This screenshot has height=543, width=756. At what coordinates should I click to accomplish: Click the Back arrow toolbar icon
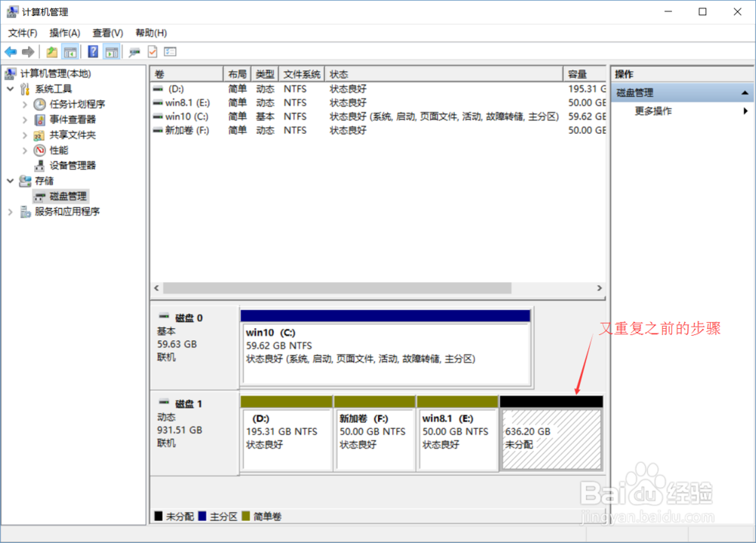pos(11,51)
